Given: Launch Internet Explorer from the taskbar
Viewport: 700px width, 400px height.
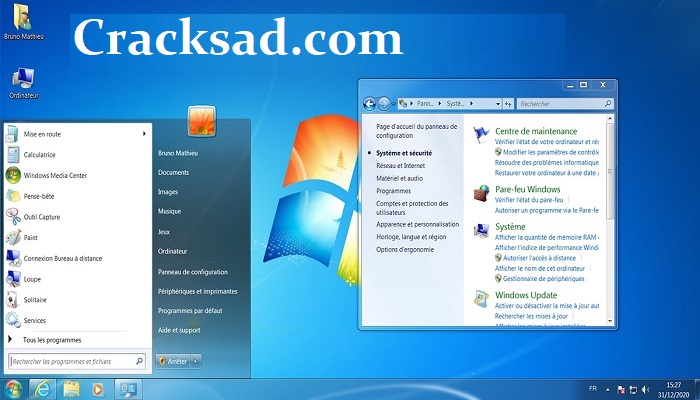Looking at the screenshot, I should coord(42,389).
